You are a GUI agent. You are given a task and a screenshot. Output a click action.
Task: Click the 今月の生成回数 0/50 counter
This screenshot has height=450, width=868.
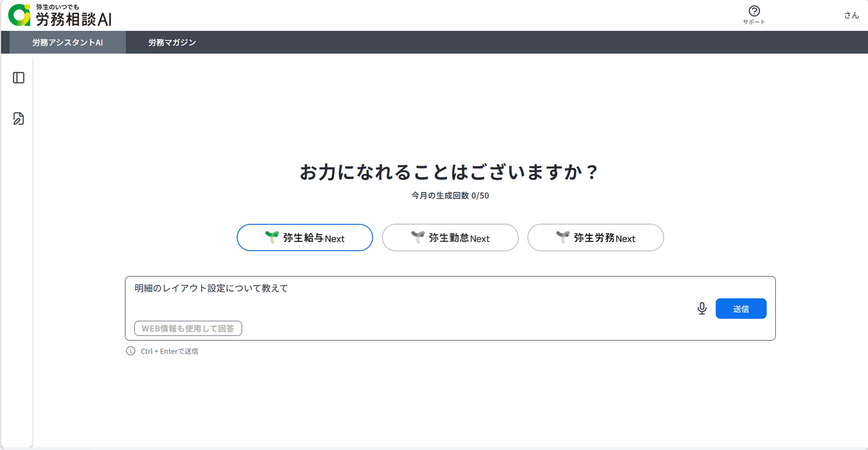tap(450, 195)
